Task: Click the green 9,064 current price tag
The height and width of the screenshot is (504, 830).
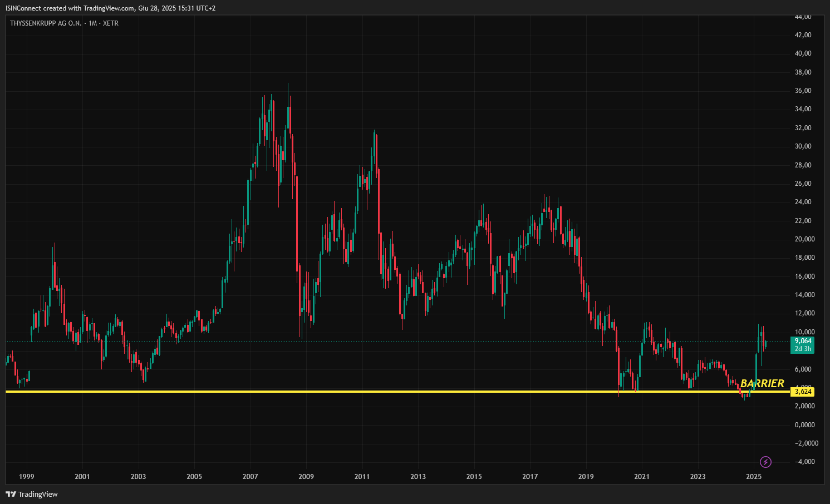Action: click(803, 341)
